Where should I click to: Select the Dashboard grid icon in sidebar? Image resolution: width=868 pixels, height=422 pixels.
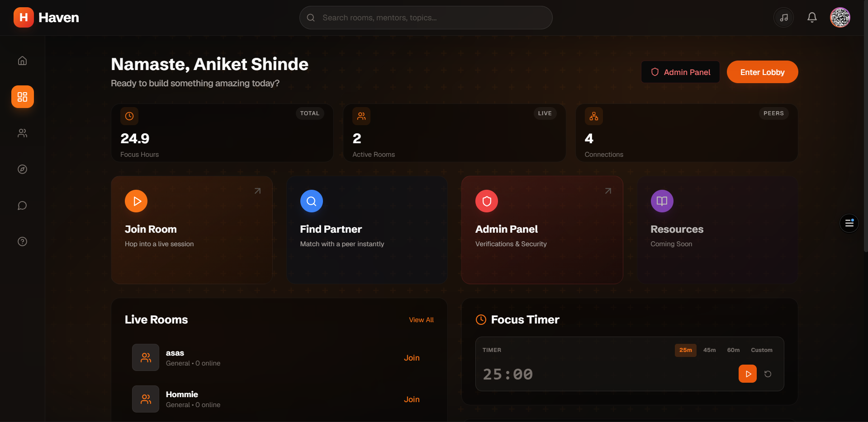coord(23,97)
